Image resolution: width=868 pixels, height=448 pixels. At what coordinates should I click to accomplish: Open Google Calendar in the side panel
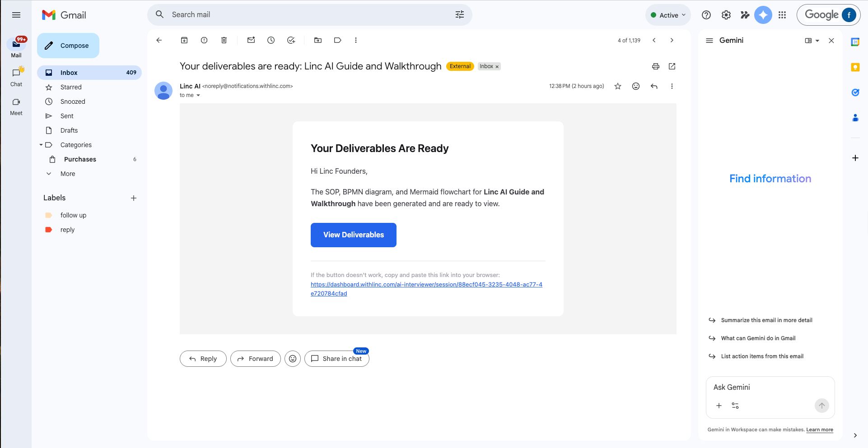point(855,42)
